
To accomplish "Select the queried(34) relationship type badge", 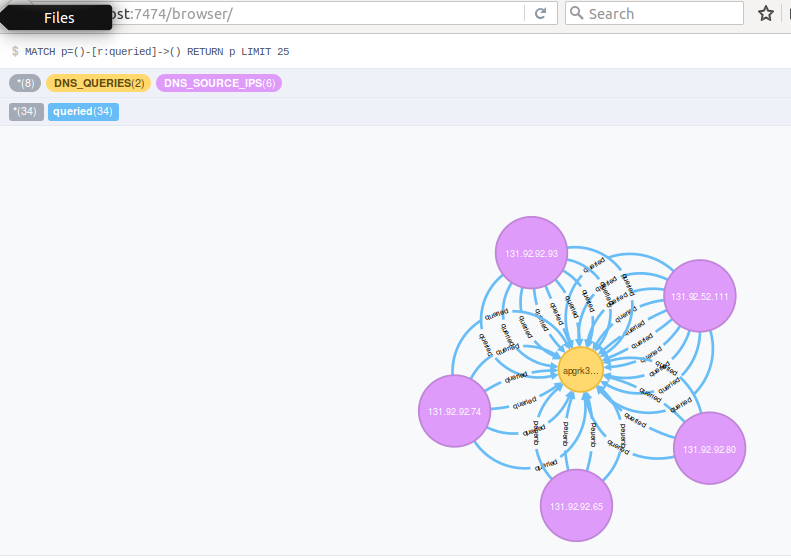I will 83,111.
